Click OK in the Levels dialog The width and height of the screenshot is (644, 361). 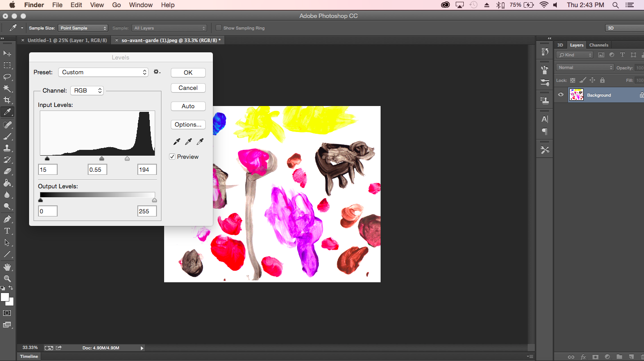point(188,72)
